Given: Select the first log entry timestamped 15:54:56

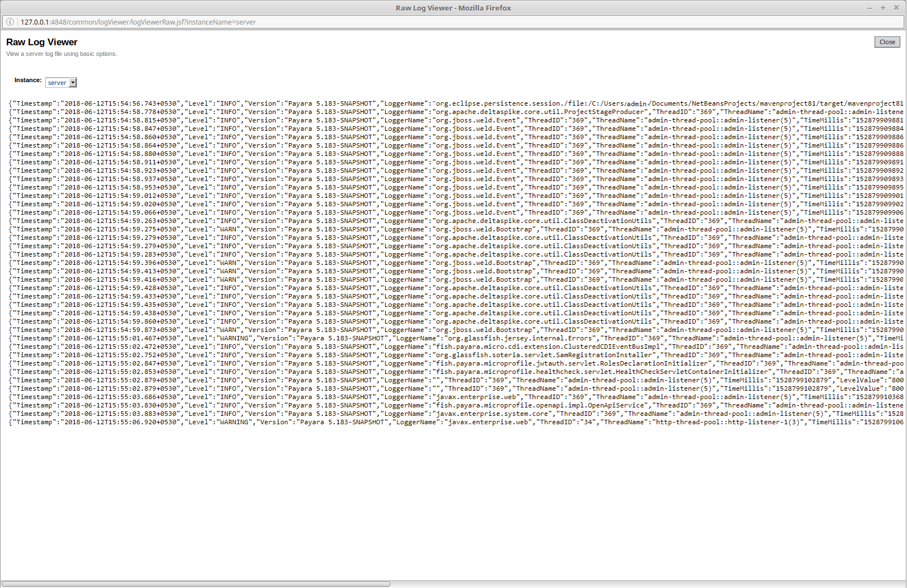Looking at the screenshot, I should 224,103.
